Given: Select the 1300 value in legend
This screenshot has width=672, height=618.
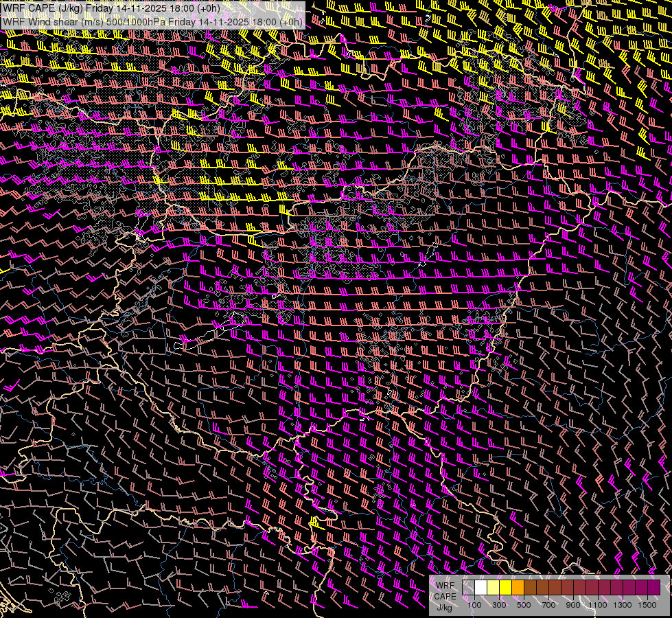Looking at the screenshot, I should [x=623, y=605].
